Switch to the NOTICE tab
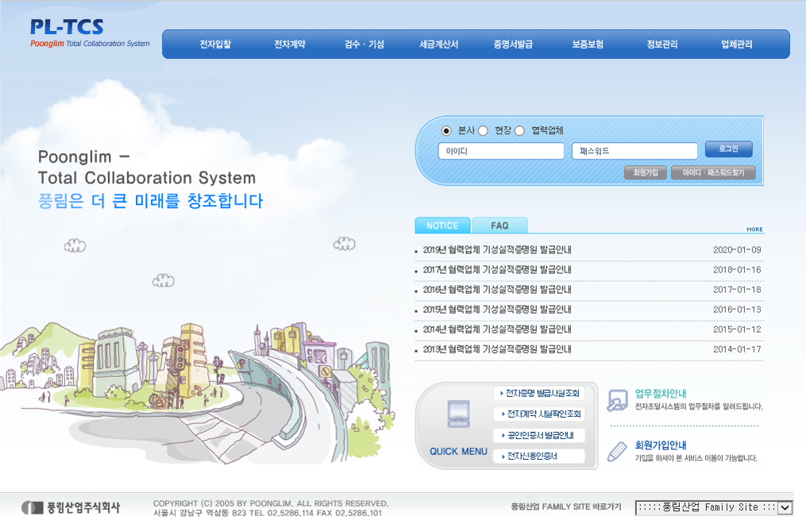 (x=442, y=226)
